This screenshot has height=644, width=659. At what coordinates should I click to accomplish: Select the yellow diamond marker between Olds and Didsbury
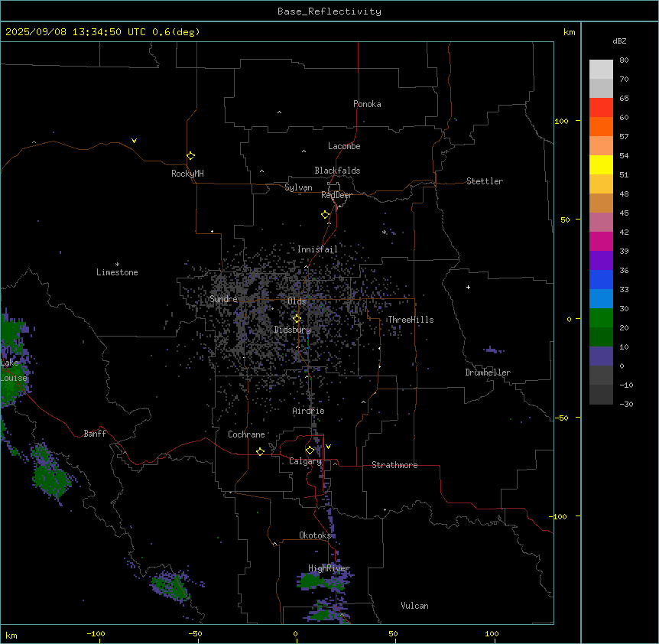297,318
